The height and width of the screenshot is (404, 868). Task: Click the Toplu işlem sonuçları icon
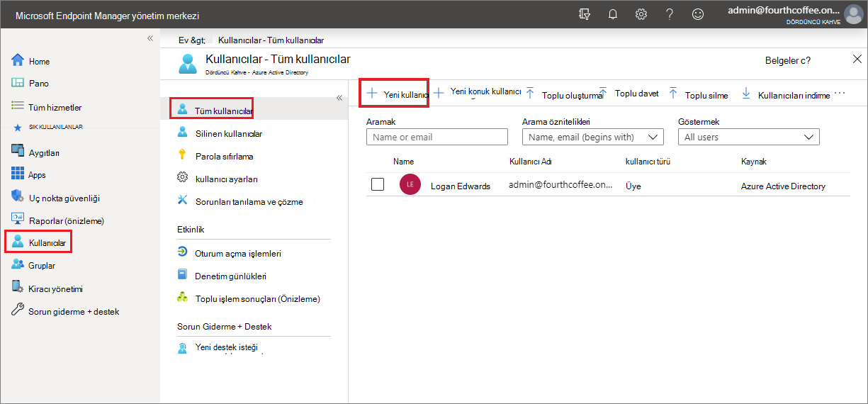[x=183, y=298]
